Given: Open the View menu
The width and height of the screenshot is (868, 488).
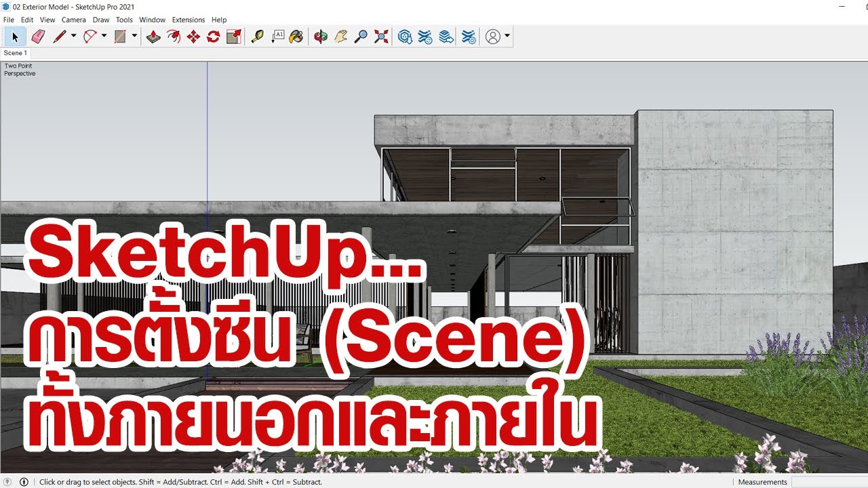Looking at the screenshot, I should 47,20.
